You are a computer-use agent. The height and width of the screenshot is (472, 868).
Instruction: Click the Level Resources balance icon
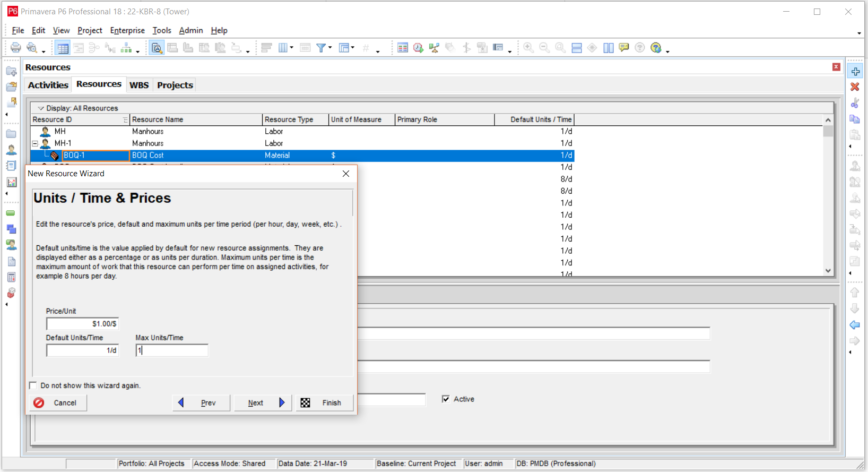434,48
